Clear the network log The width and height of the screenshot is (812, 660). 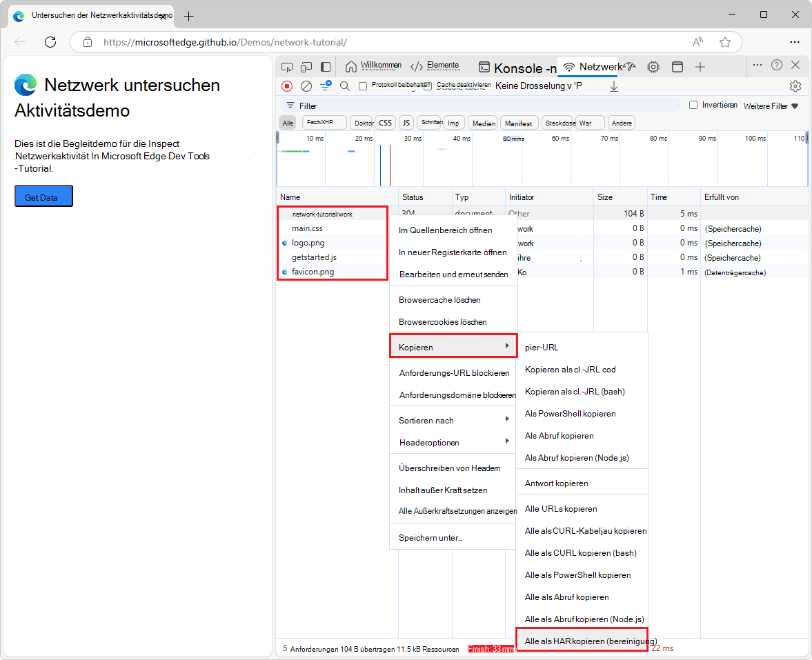click(306, 86)
